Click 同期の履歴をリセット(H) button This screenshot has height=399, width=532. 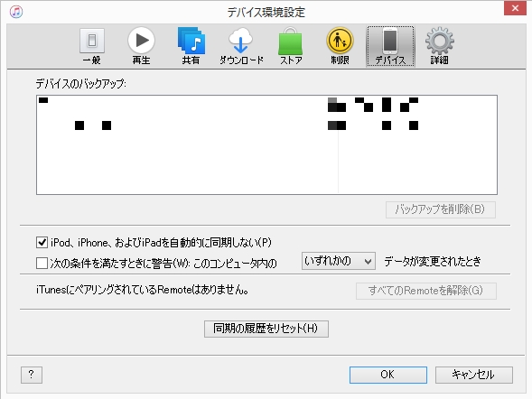tap(266, 329)
